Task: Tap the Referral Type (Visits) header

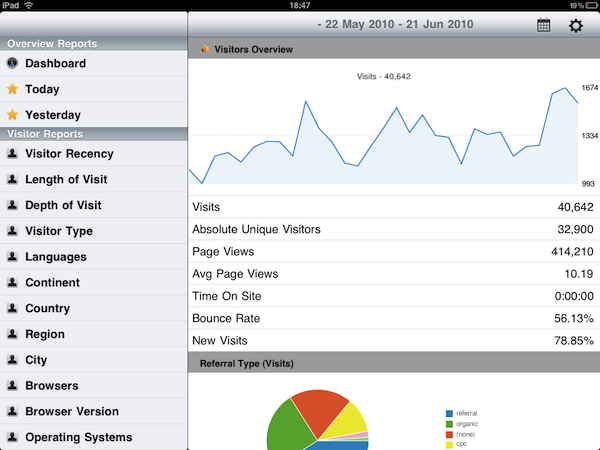Action: (394, 363)
